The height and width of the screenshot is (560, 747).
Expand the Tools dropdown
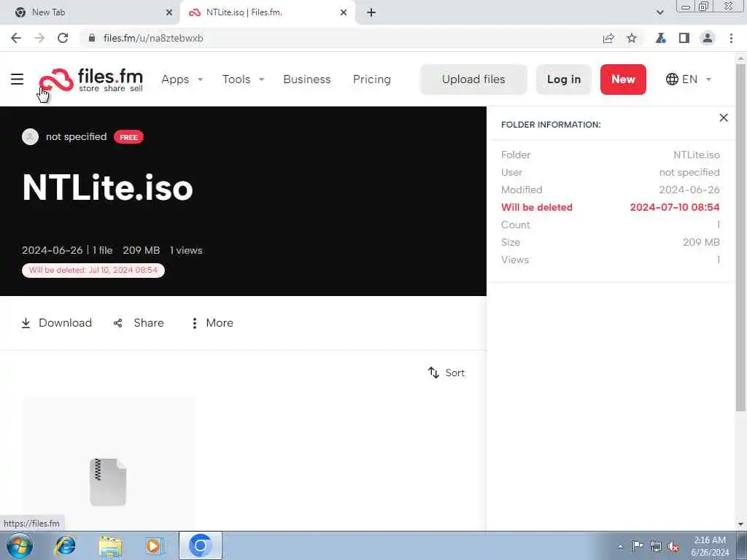click(243, 79)
